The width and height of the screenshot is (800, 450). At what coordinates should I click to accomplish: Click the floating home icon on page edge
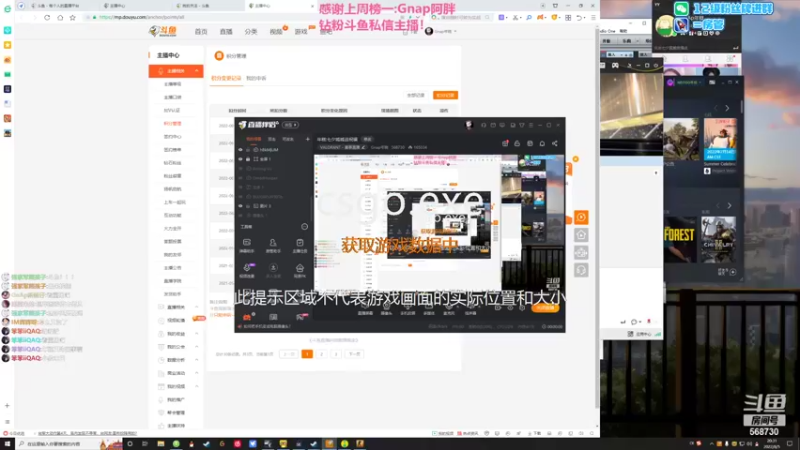tap(581, 235)
